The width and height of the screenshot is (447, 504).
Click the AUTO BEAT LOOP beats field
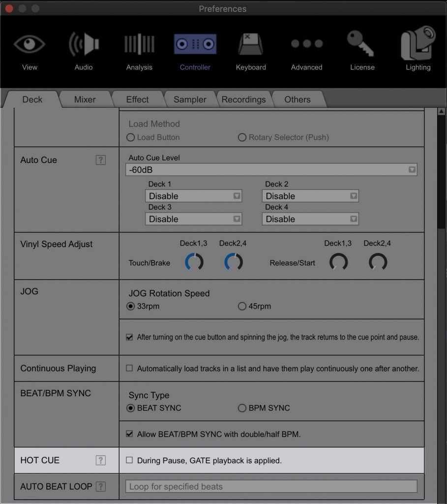271,486
